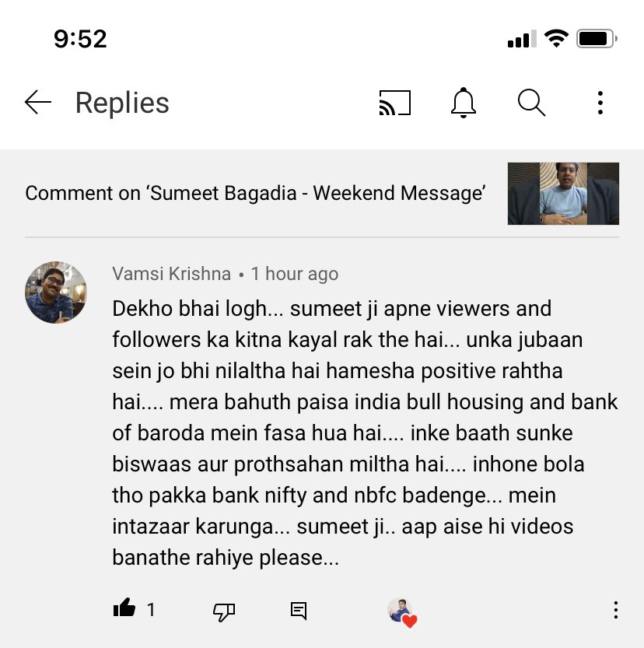Tap the like count number 1
This screenshot has width=644, height=648.
coord(151,610)
